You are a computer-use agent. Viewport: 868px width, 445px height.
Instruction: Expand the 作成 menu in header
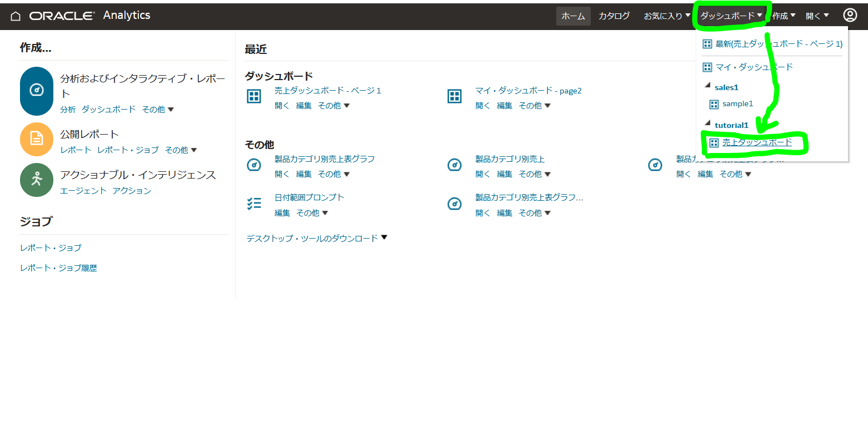pyautogui.click(x=784, y=16)
